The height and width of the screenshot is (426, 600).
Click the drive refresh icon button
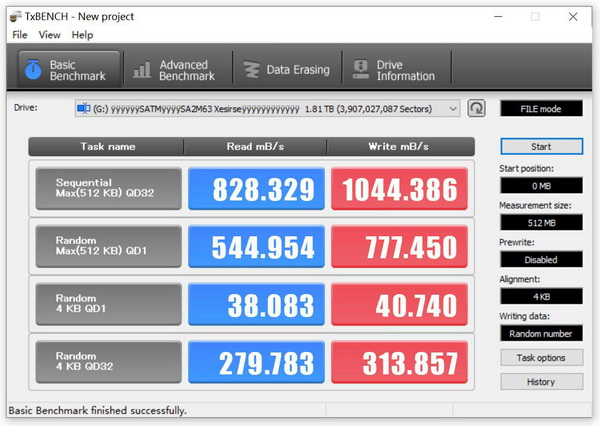pos(476,108)
